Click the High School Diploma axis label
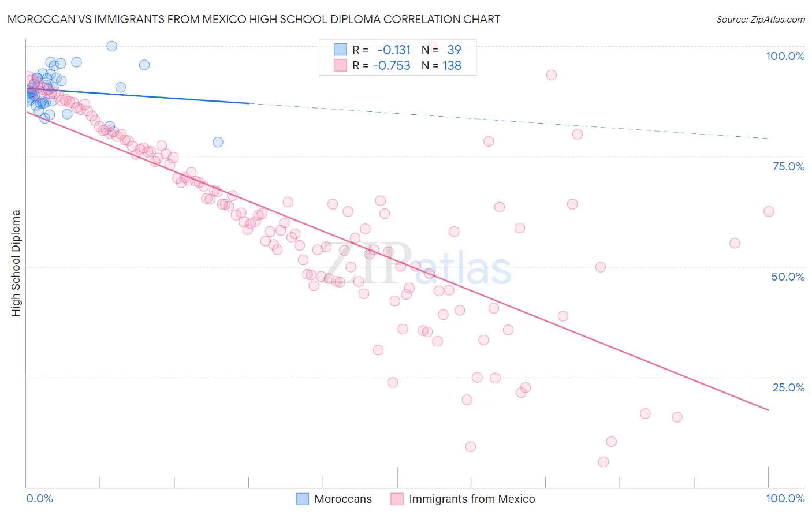Viewport: 812px width, 515px height. (x=16, y=263)
